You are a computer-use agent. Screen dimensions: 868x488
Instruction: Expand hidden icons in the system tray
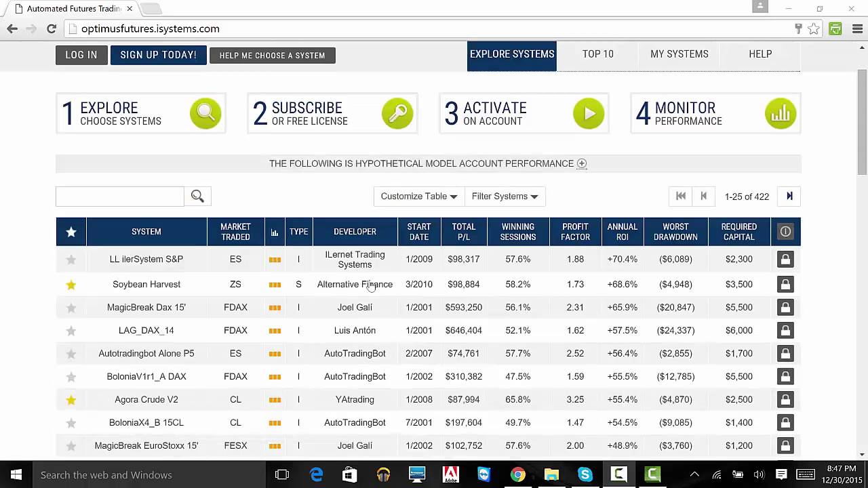(694, 474)
